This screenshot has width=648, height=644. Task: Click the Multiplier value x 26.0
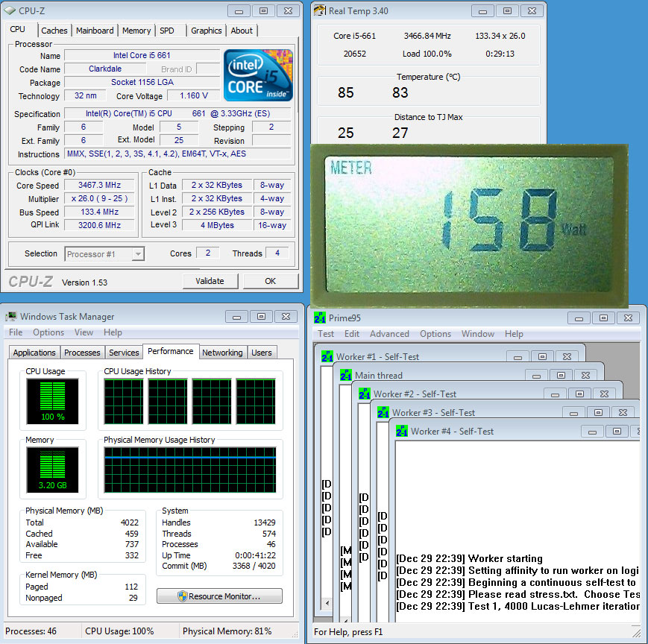coord(99,199)
